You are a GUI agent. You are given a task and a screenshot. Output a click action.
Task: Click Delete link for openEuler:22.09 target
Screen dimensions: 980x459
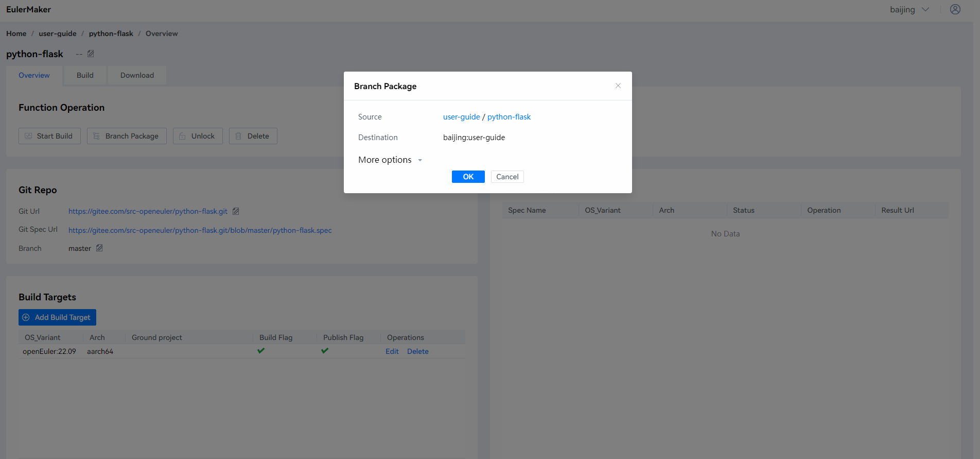(417, 351)
